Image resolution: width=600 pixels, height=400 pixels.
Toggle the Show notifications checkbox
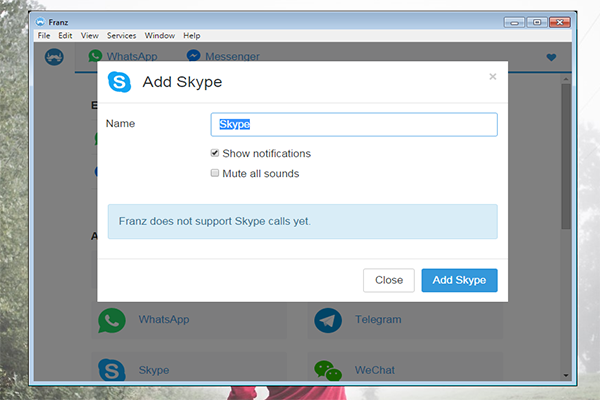215,153
